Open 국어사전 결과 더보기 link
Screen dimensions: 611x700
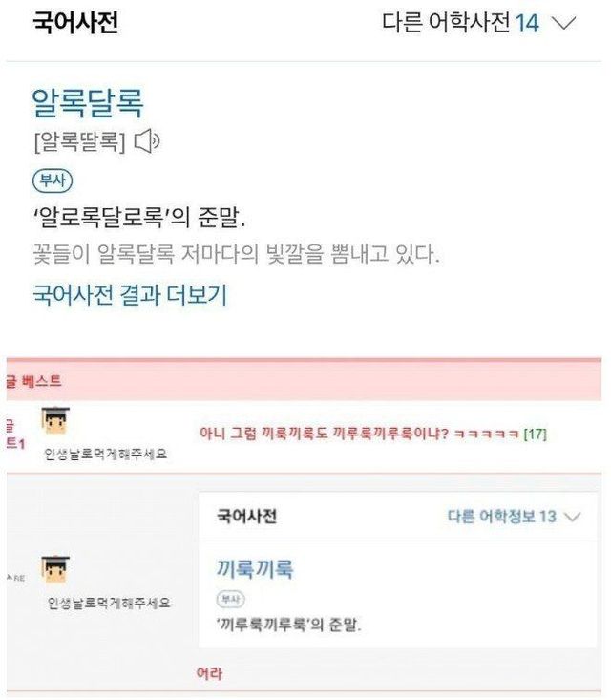point(130,295)
